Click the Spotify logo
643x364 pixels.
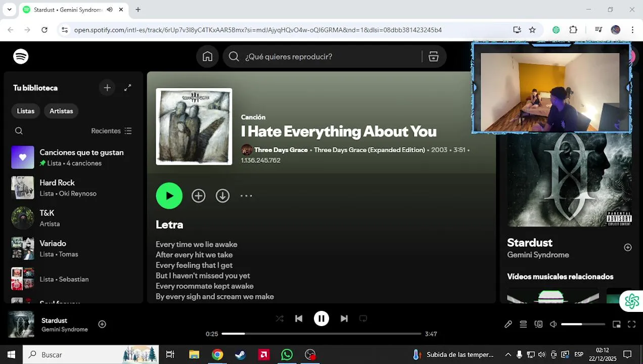pyautogui.click(x=21, y=57)
